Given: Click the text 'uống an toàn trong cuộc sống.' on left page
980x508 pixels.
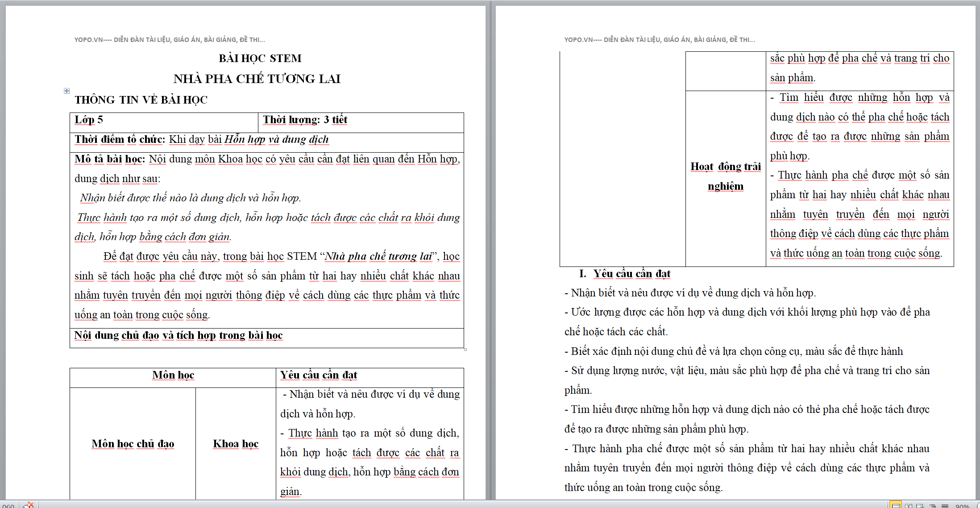Looking at the screenshot, I should tap(142, 315).
